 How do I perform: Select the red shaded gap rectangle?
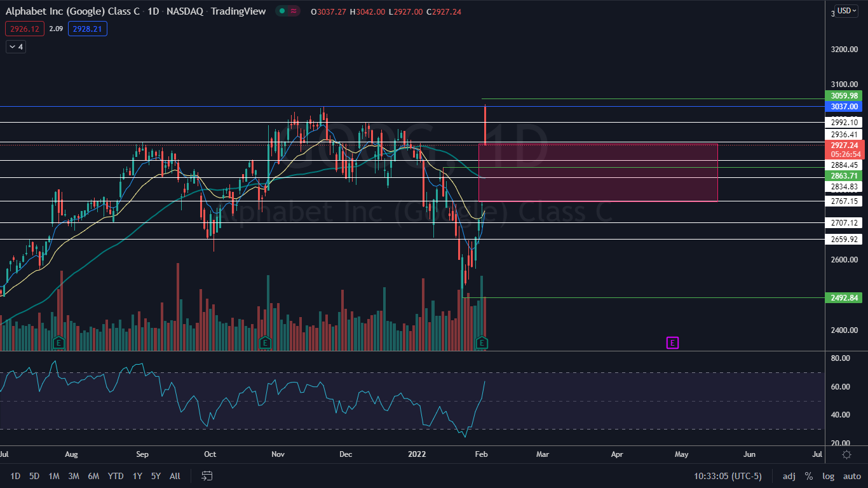click(x=598, y=173)
